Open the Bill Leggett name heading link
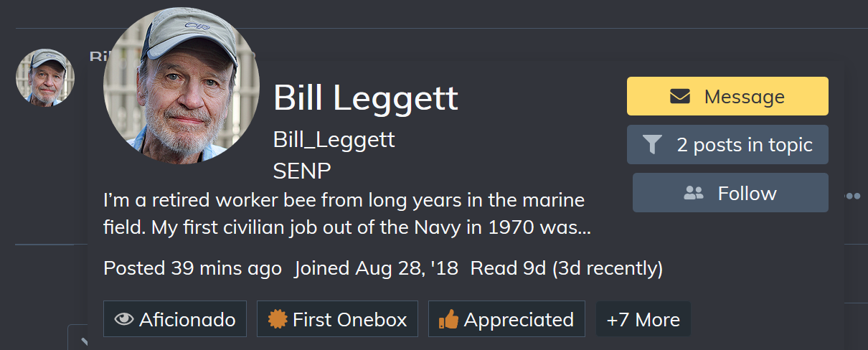This screenshot has width=868, height=350. 365,98
